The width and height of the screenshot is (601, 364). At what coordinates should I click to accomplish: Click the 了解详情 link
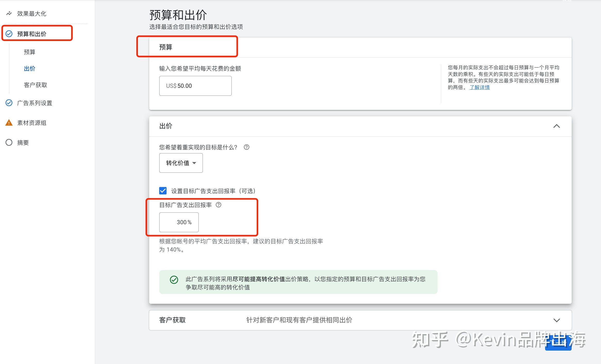[x=479, y=87]
